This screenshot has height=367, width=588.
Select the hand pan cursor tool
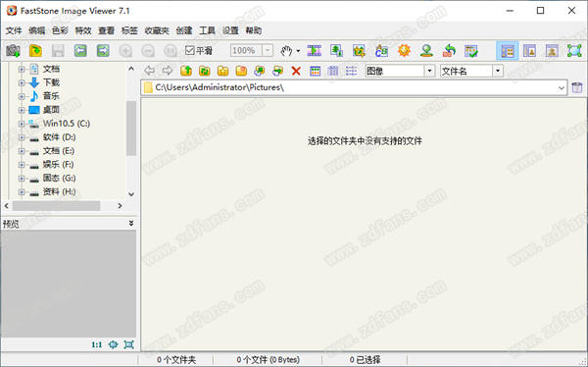coord(286,50)
